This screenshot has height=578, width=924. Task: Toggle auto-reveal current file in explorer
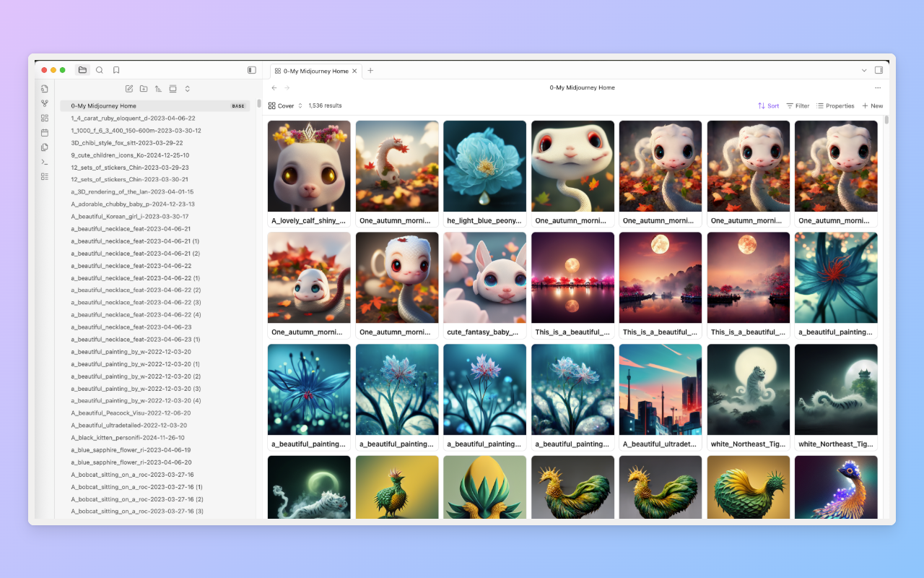click(x=173, y=89)
